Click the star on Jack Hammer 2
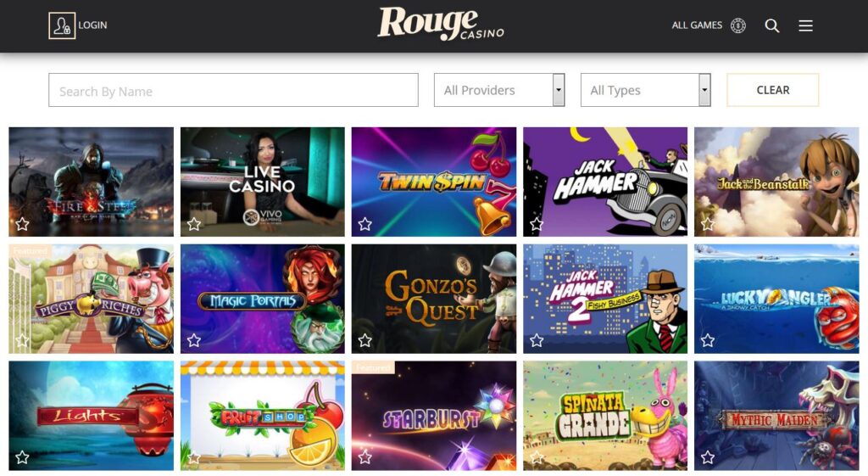This screenshot has width=868, height=476. [x=537, y=340]
